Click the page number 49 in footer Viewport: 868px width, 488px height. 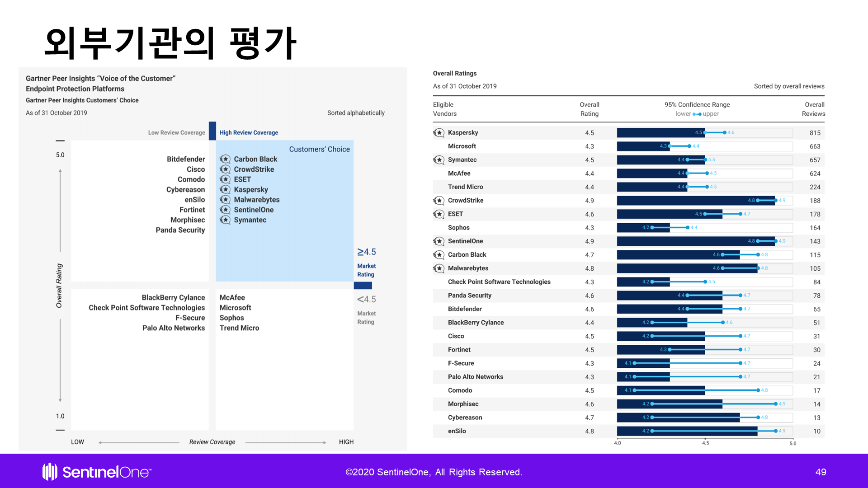click(821, 472)
